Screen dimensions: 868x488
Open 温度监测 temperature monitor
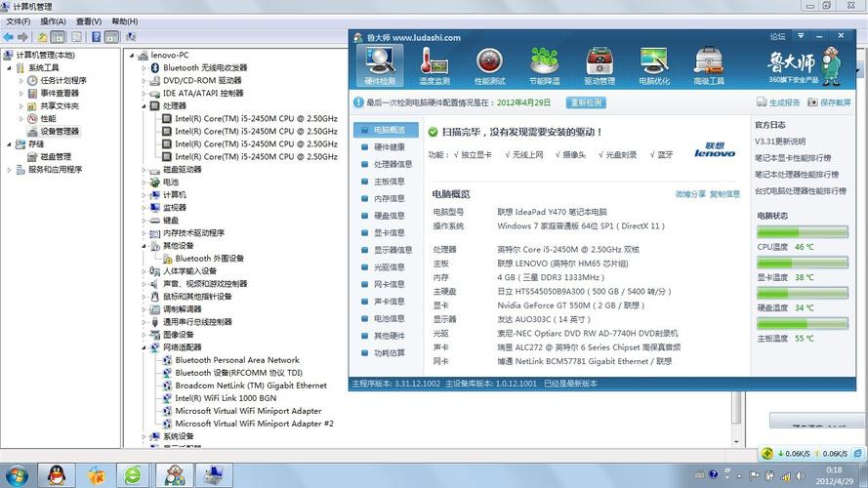(x=434, y=65)
